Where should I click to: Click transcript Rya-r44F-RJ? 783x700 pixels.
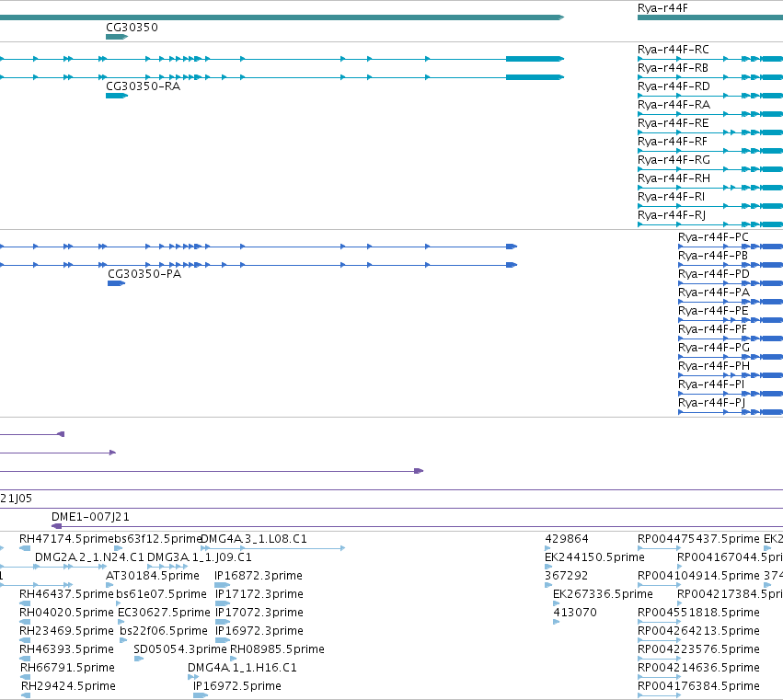(x=672, y=216)
